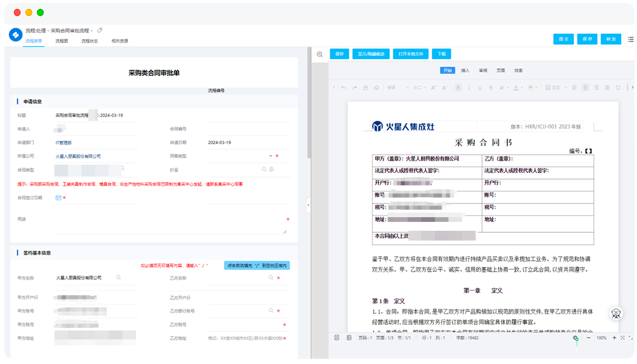637x364 pixels.
Task: Decrease font size with A- icon
Action: pyautogui.click(x=444, y=88)
